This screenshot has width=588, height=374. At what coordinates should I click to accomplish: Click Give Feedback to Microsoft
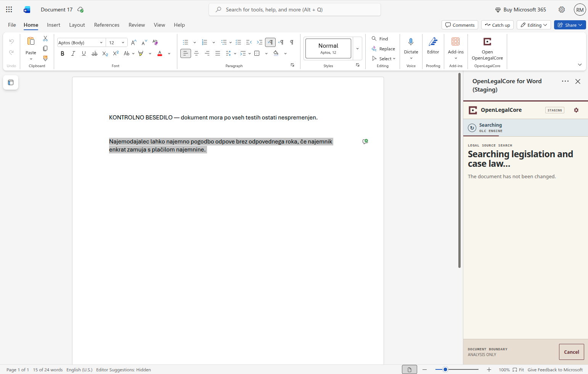tap(555, 369)
